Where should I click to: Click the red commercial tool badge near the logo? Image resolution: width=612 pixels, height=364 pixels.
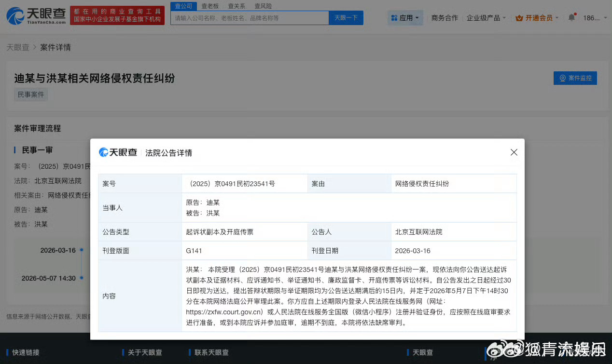point(117,14)
